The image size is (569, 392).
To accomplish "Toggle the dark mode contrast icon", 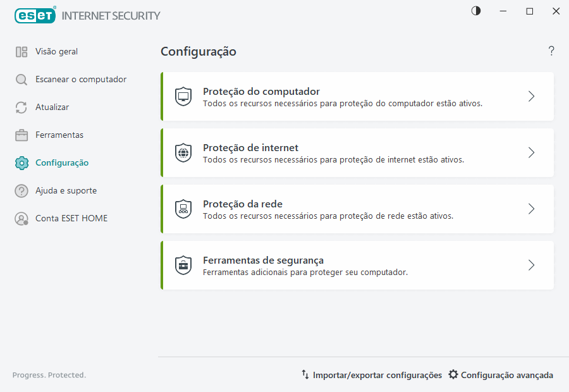I will coord(475,11).
